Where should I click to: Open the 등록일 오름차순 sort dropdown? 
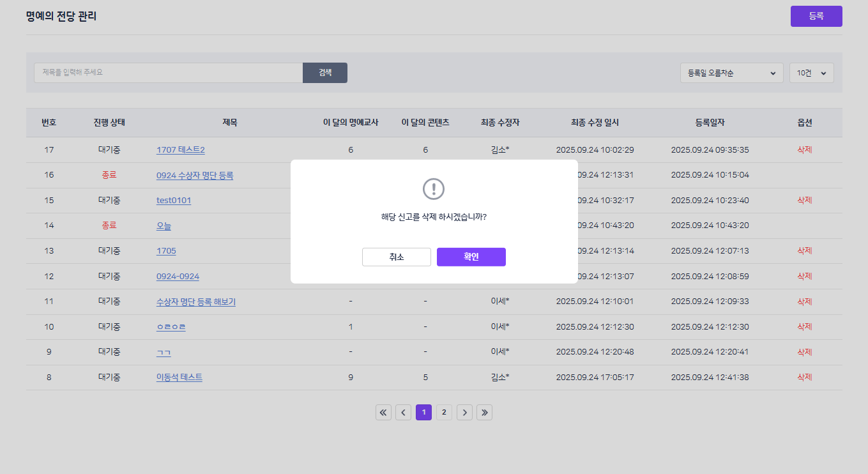731,73
